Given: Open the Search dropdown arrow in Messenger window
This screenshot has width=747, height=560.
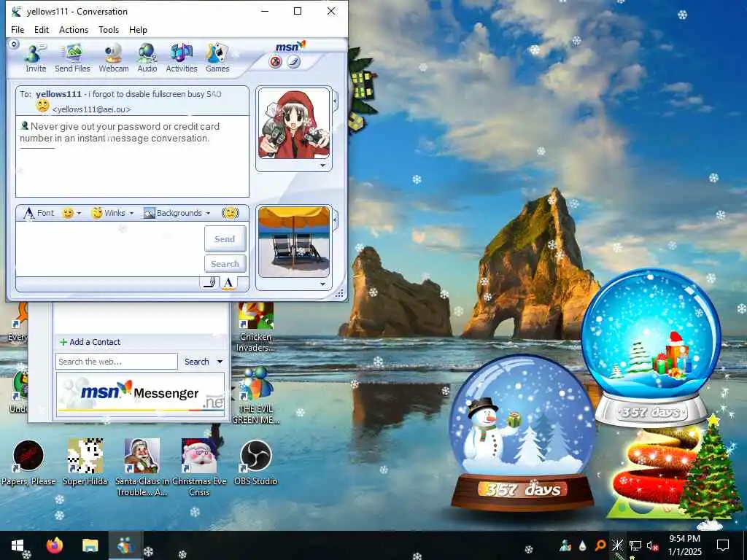Looking at the screenshot, I should coord(220,362).
